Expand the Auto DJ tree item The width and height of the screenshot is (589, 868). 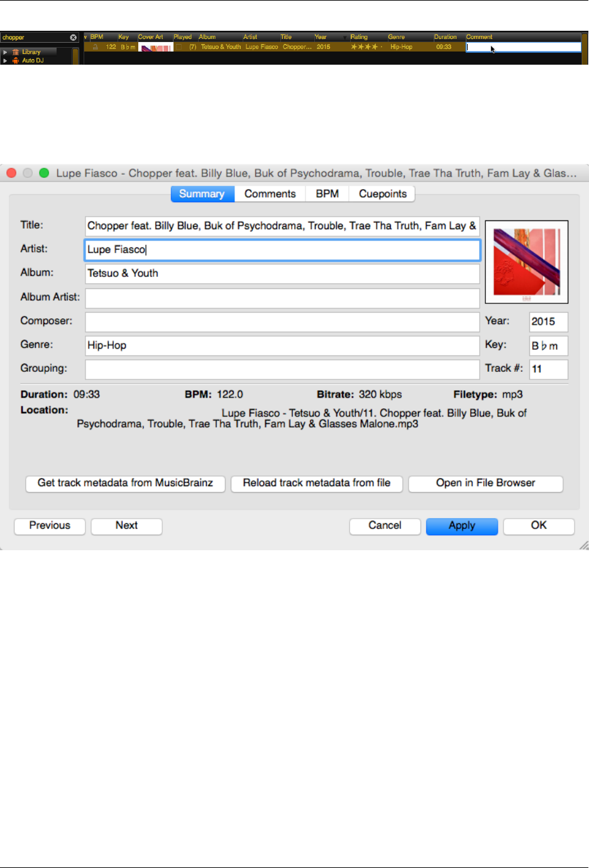5,61
